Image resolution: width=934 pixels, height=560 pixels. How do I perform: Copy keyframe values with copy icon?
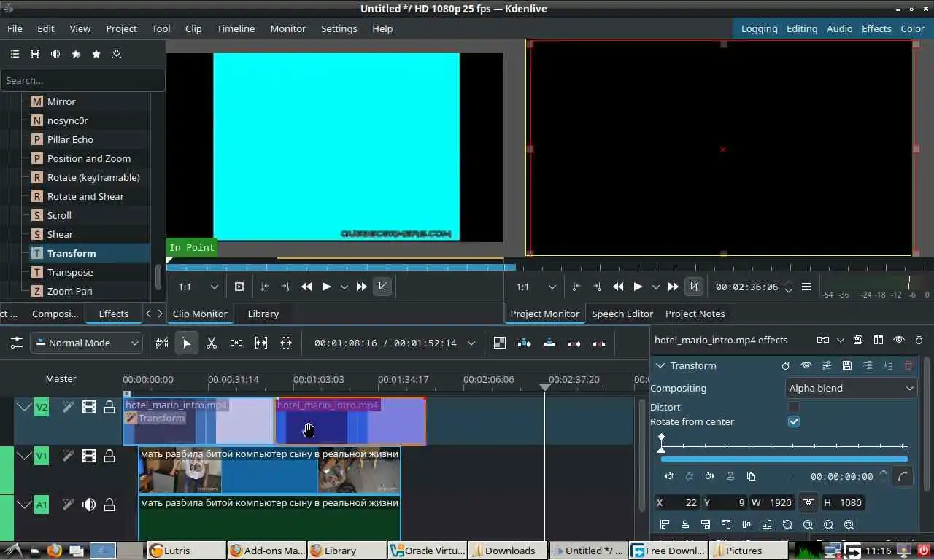click(751, 476)
